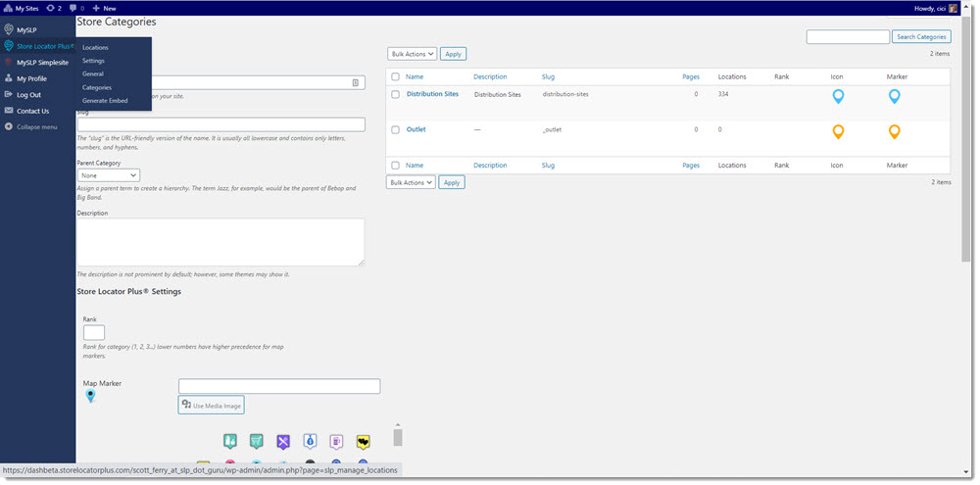Click the Store Locator Plus sidebar icon

9,46
